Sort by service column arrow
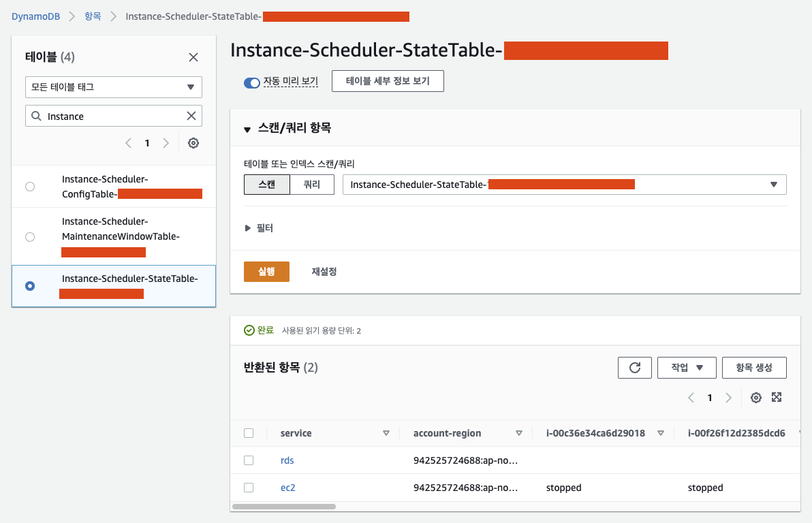This screenshot has height=523, width=812. click(386, 433)
